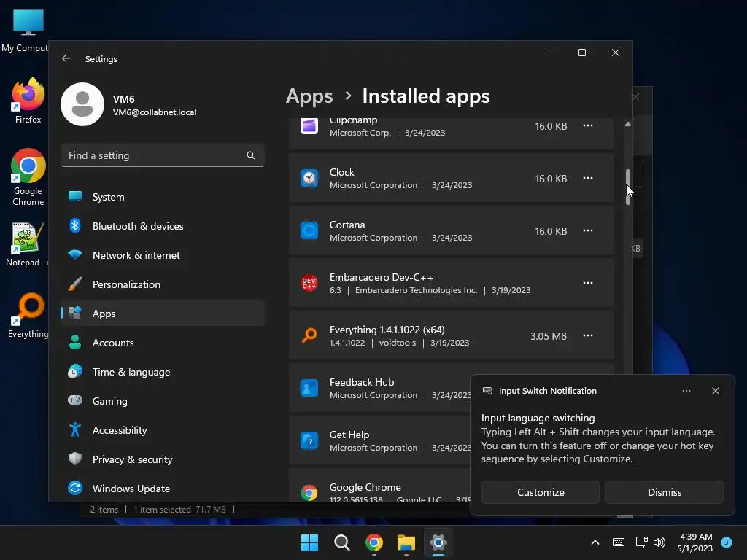Click the Everything 3.05 MB size value
Screen dimensions: 747x560
click(549, 336)
